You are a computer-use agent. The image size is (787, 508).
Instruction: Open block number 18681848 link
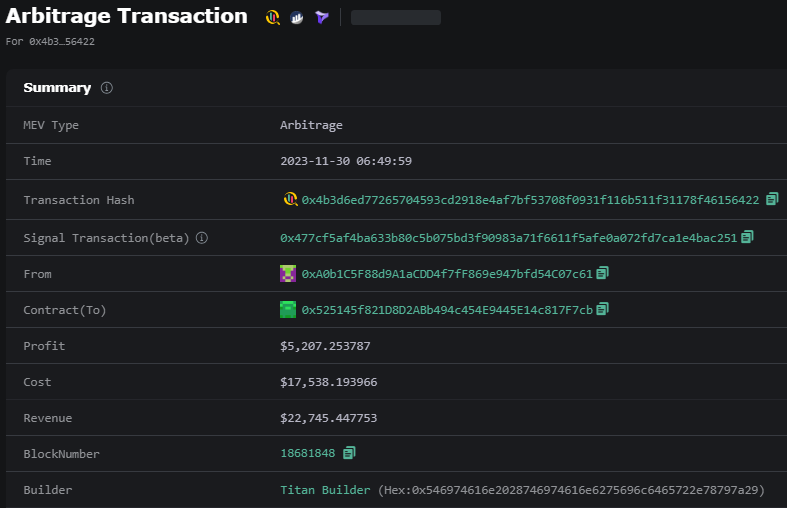pyautogui.click(x=308, y=453)
